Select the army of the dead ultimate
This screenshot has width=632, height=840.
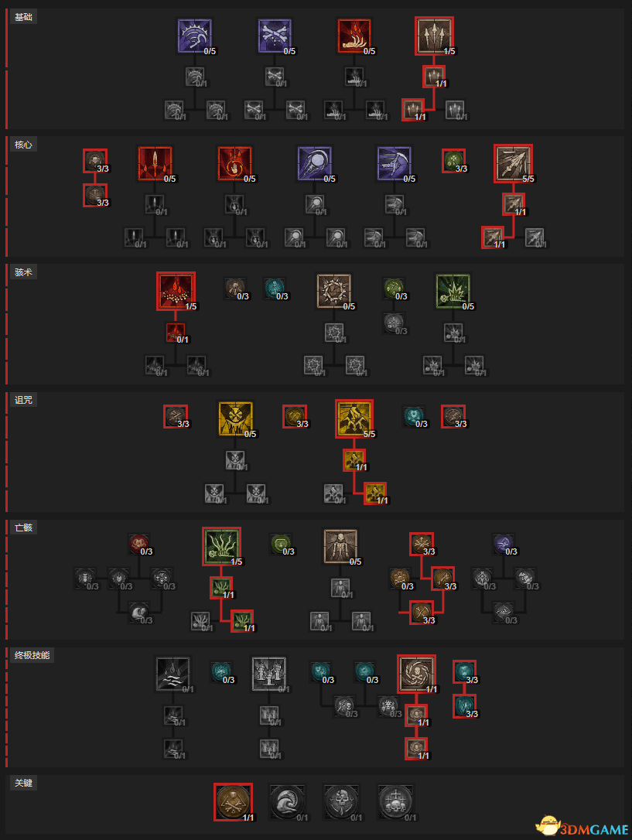tap(269, 674)
